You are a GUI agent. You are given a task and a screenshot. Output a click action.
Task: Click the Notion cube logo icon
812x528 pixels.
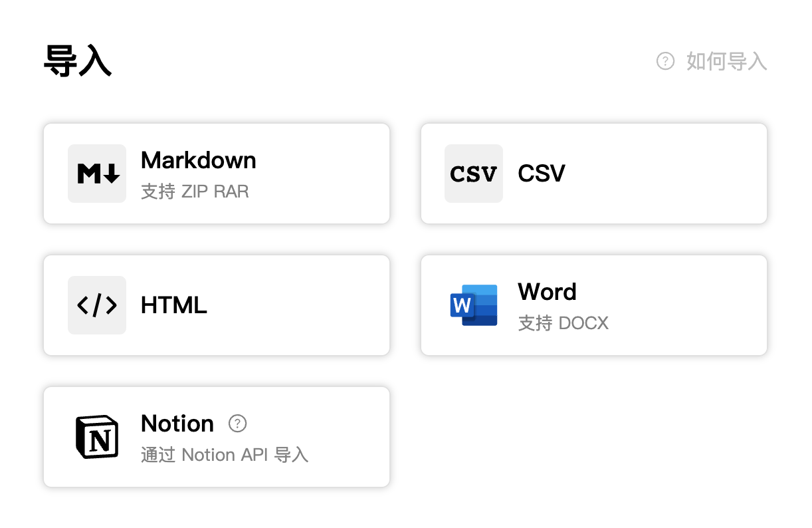[97, 437]
